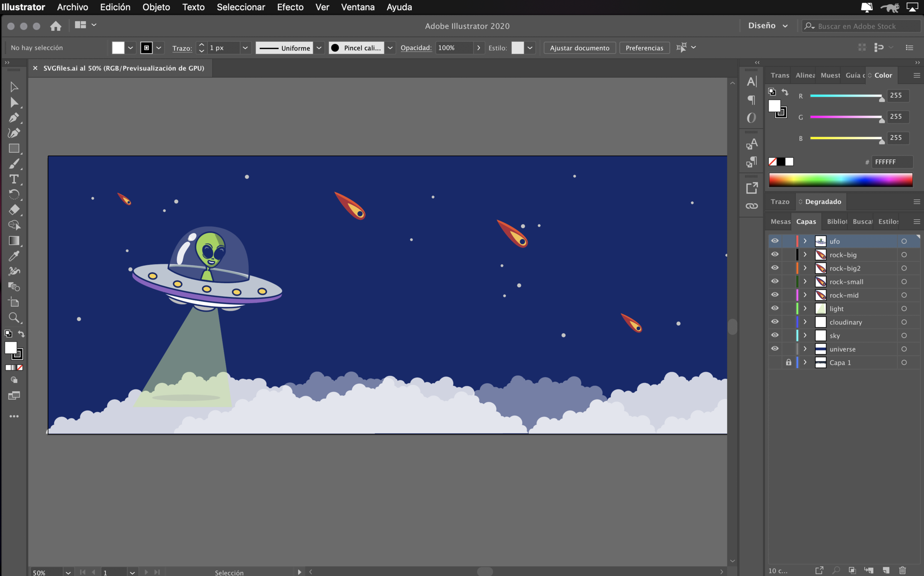Activate the Zoom tool
The image size is (924, 576).
(14, 317)
